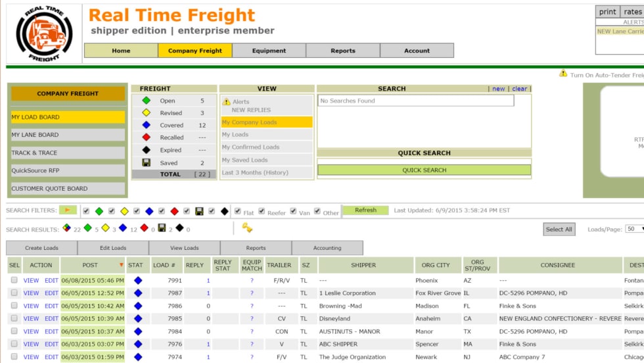The height and width of the screenshot is (363, 644).
Task: Select the checkbox for load 7987 row
Action: 14,293
